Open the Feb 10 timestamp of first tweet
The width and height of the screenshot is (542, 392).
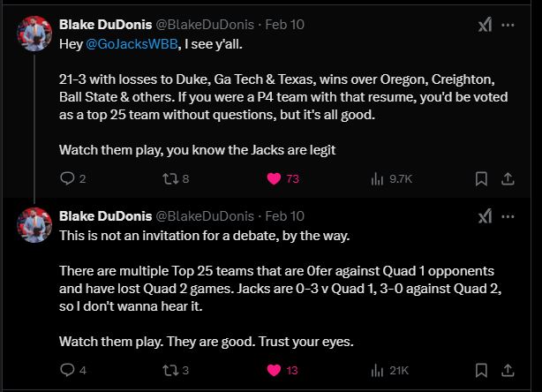point(284,25)
